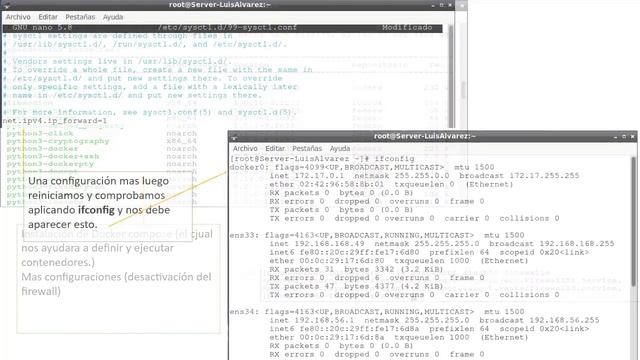Screen dimensions: 640x360
Task: Click ens34 inet 192.168.56.1 line
Action: pos(434,320)
